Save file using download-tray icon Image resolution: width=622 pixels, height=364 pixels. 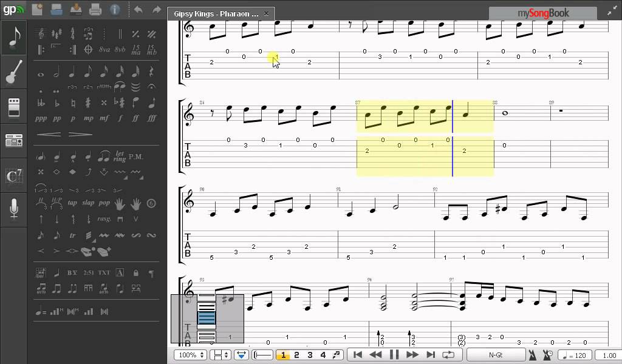pyautogui.click(x=76, y=10)
